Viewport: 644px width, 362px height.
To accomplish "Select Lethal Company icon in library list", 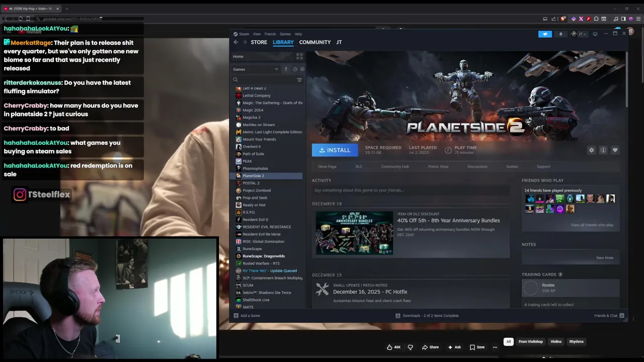I will [238, 96].
